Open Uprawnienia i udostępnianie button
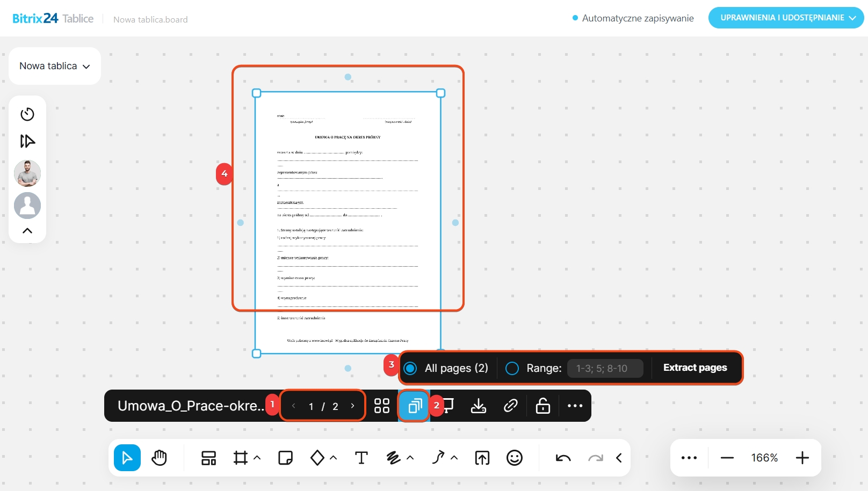Screen dimensions: 868x491 pos(786,18)
